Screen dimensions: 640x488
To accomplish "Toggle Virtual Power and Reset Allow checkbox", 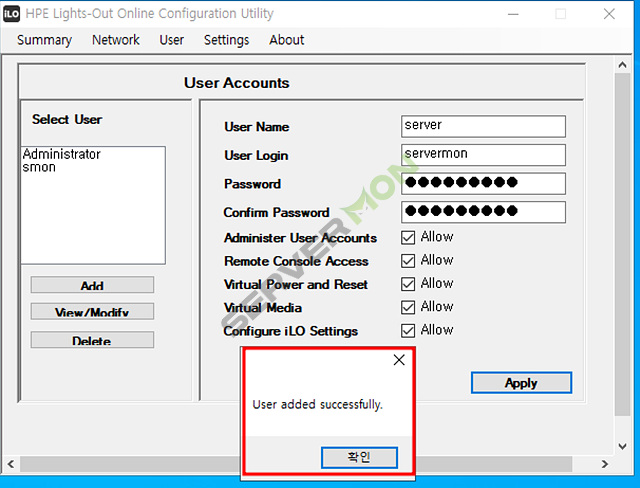I will click(408, 284).
